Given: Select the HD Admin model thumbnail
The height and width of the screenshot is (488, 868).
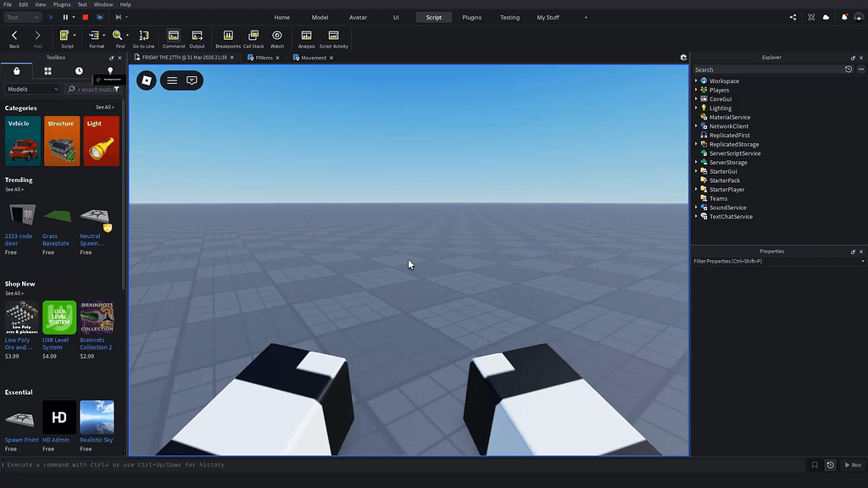Looking at the screenshot, I should (x=59, y=417).
